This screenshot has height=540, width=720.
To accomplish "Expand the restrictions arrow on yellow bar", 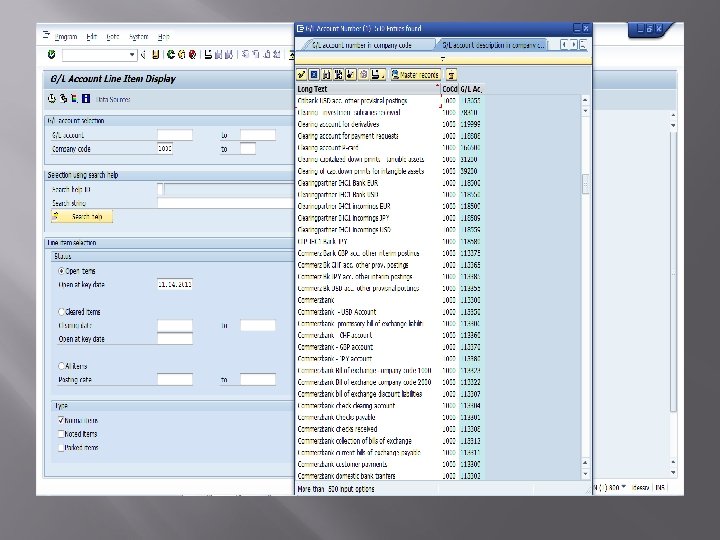I will [443, 59].
